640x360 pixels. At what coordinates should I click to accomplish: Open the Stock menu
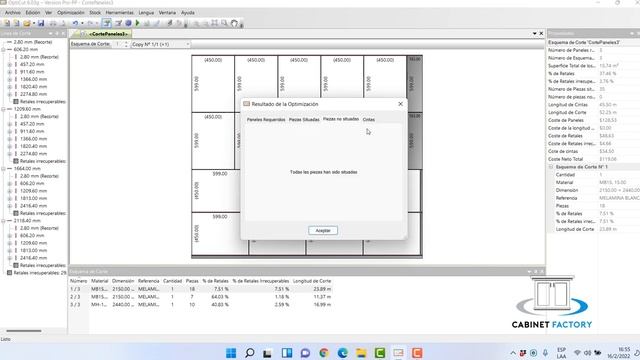95,13
